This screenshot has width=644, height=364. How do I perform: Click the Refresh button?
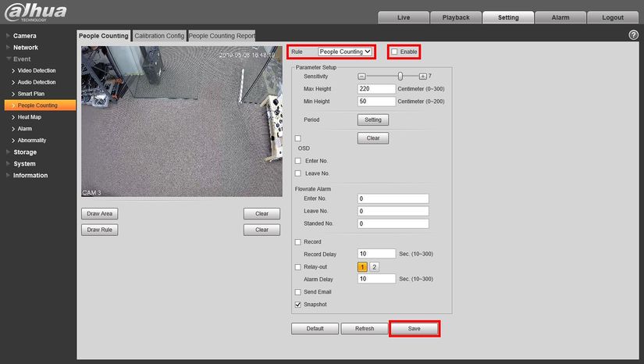365,329
